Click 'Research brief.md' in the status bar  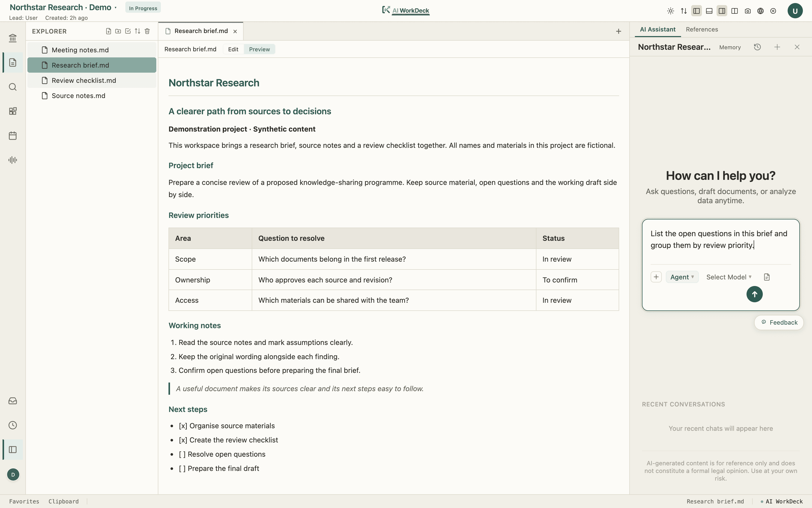pos(715,502)
